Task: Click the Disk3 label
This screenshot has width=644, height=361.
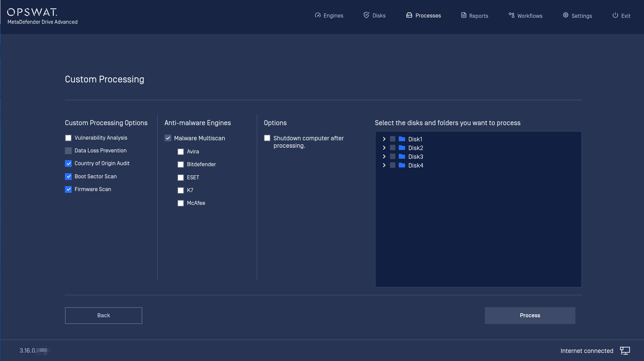Action: (416, 157)
